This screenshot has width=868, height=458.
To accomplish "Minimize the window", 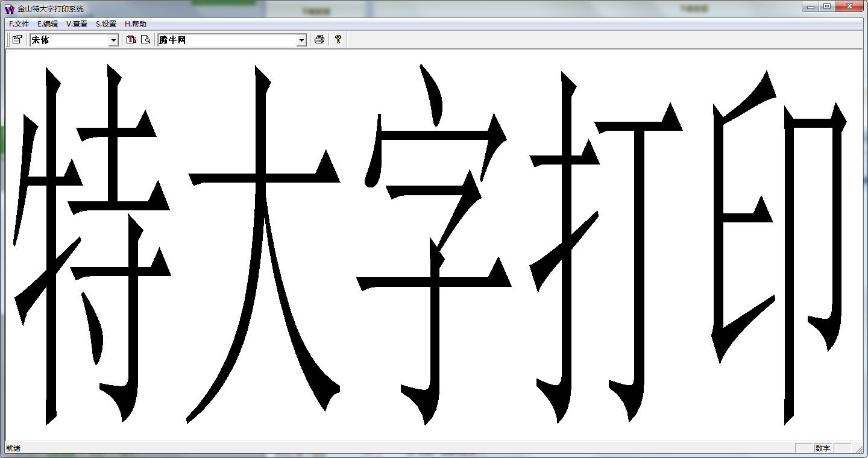I will coord(810,6).
